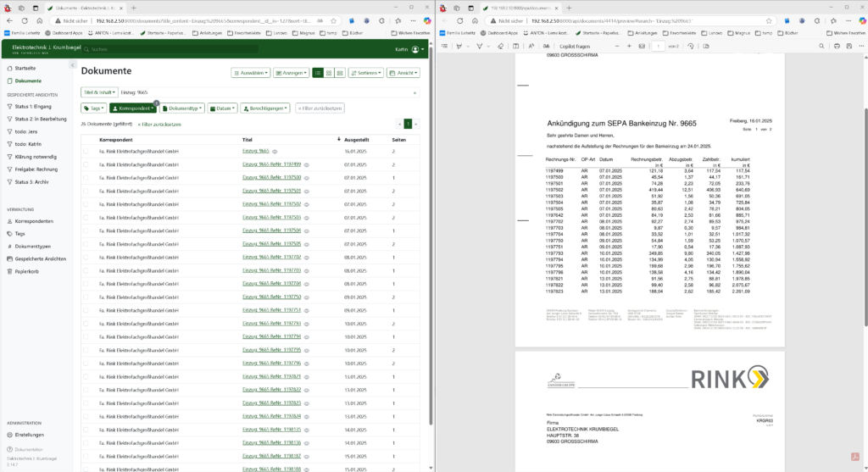Click the Filter zurücksetzen button

(x=319, y=108)
